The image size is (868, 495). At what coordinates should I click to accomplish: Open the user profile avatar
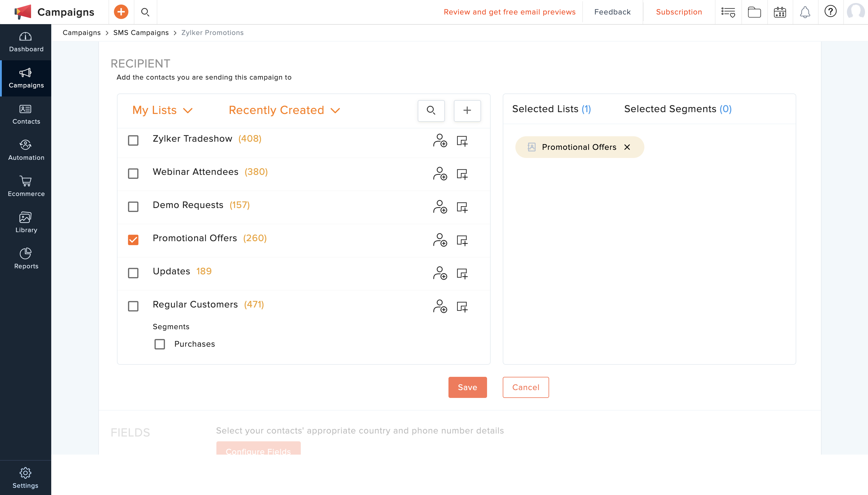[x=856, y=11]
